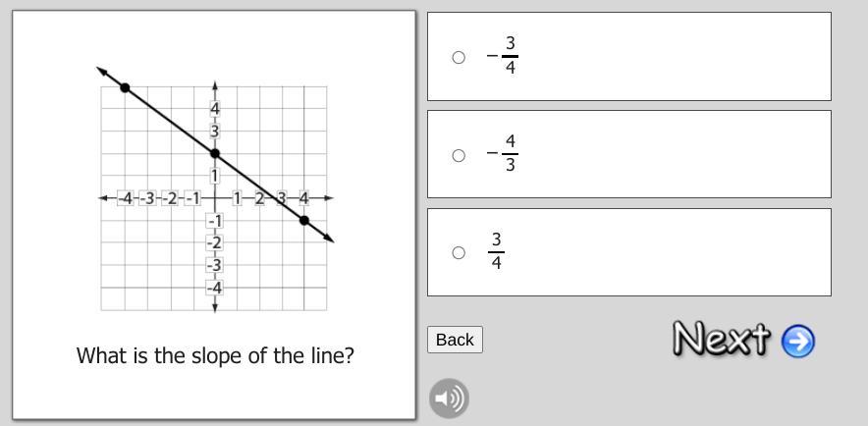The height and width of the screenshot is (426, 868).
Task: Click the arrow at the right of the x-axis
Action: pyautogui.click(x=329, y=198)
